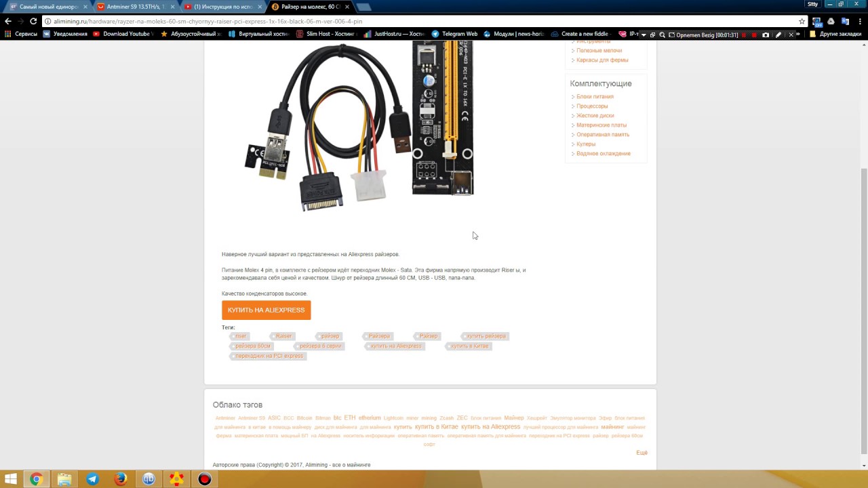Open 'Блоки питания' in the Комплектующие sidebar
868x488 pixels.
click(595, 97)
